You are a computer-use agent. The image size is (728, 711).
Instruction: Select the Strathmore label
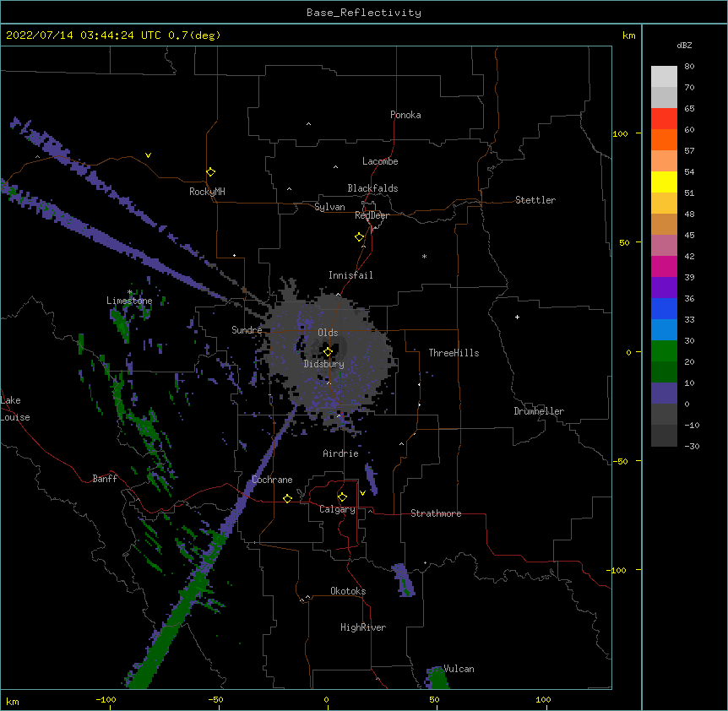click(x=436, y=513)
